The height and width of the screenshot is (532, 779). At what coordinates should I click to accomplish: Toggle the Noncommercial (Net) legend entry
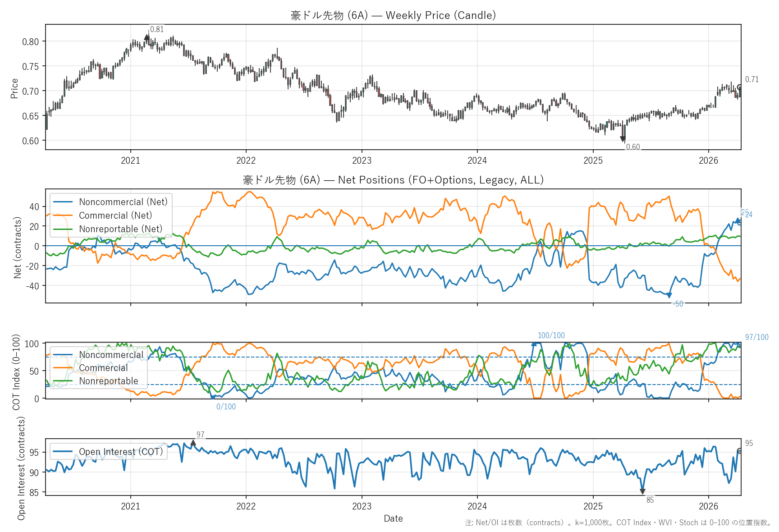point(123,202)
